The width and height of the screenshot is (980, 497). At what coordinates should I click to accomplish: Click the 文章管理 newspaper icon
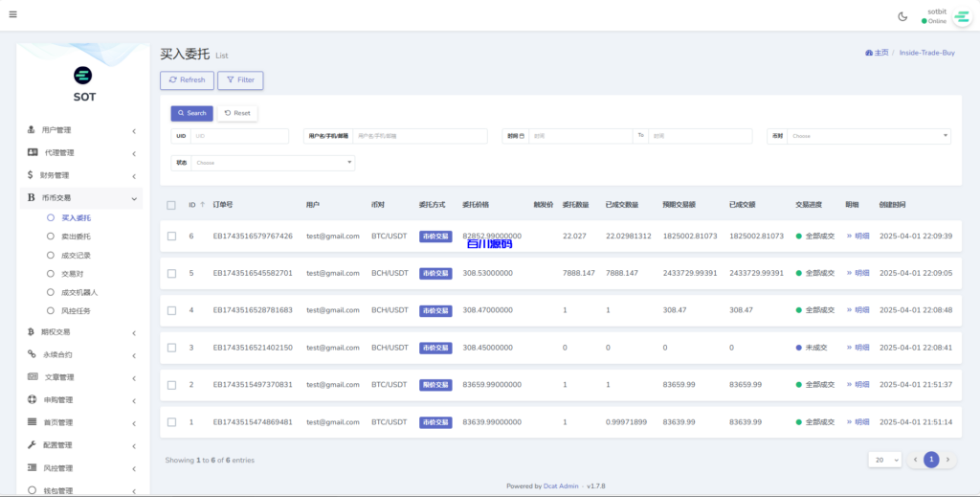tap(33, 377)
